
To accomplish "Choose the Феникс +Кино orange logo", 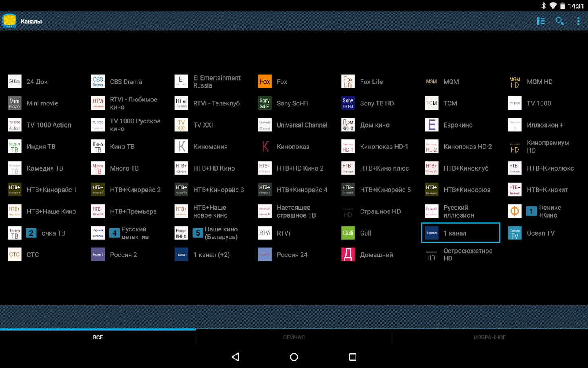I will [x=514, y=211].
